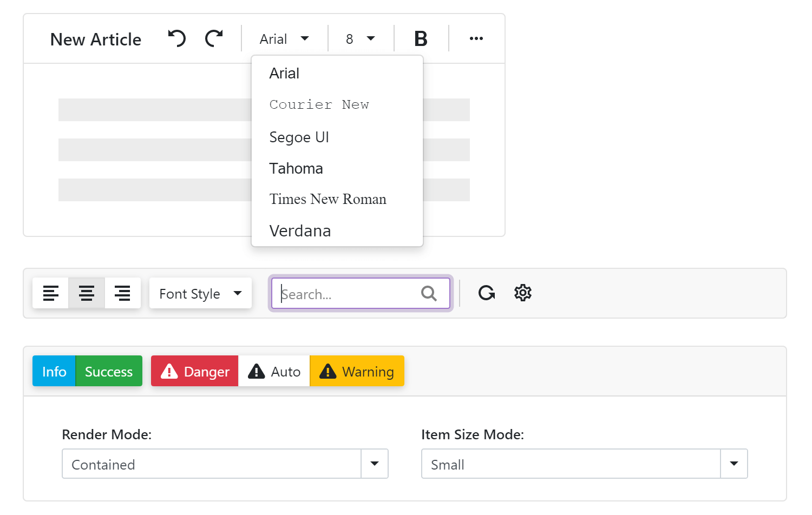
Task: Click the redo arrow icon
Action: tap(214, 38)
